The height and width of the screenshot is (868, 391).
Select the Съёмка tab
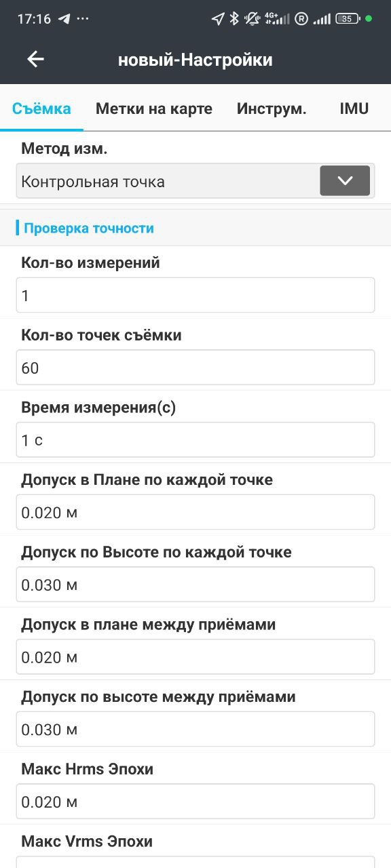click(x=41, y=108)
